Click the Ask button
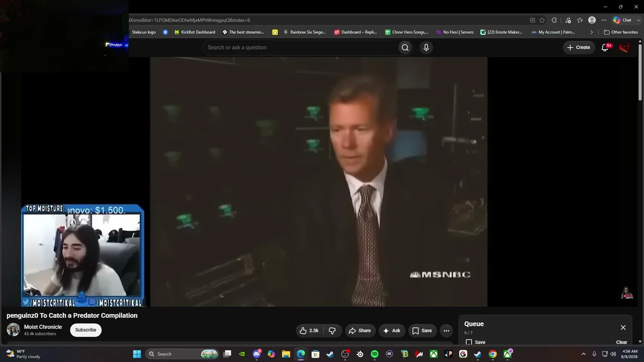The height and width of the screenshot is (362, 644). click(x=391, y=330)
